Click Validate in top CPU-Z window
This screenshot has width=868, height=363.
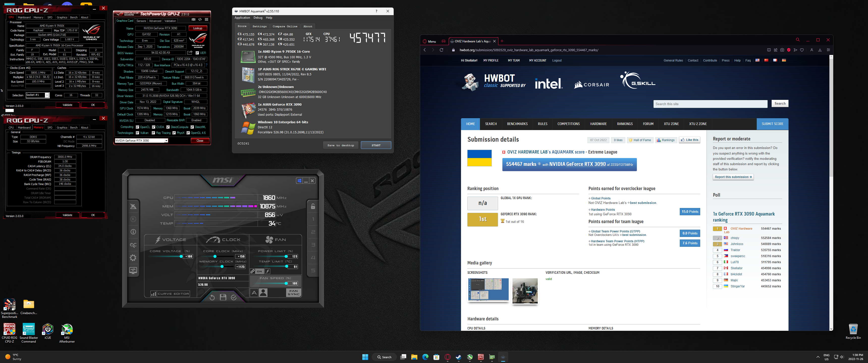coord(67,105)
